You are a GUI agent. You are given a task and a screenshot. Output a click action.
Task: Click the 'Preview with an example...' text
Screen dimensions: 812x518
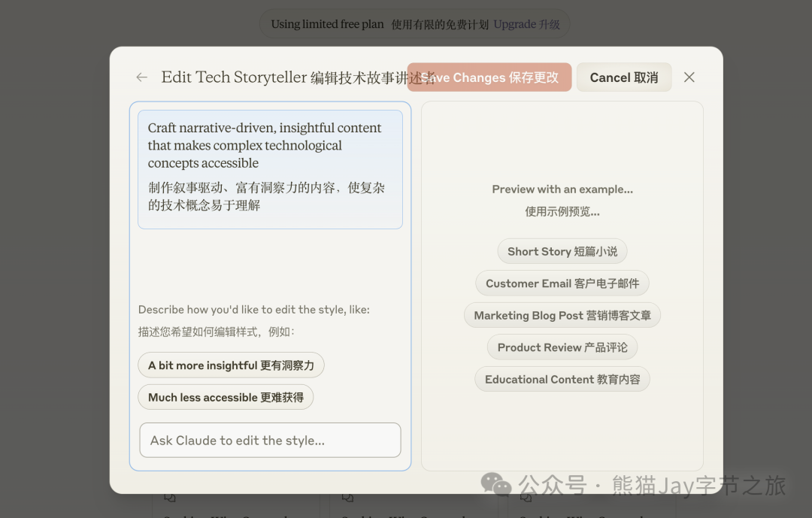tap(562, 189)
